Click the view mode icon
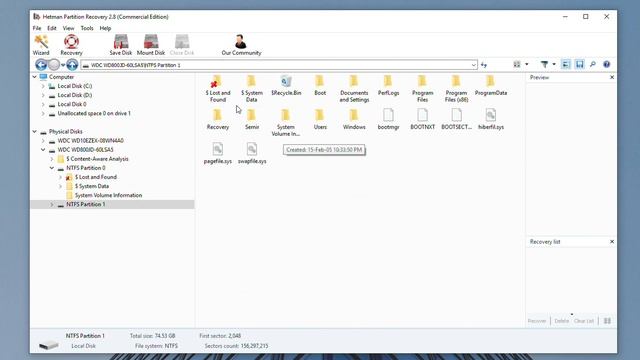 (x=517, y=64)
